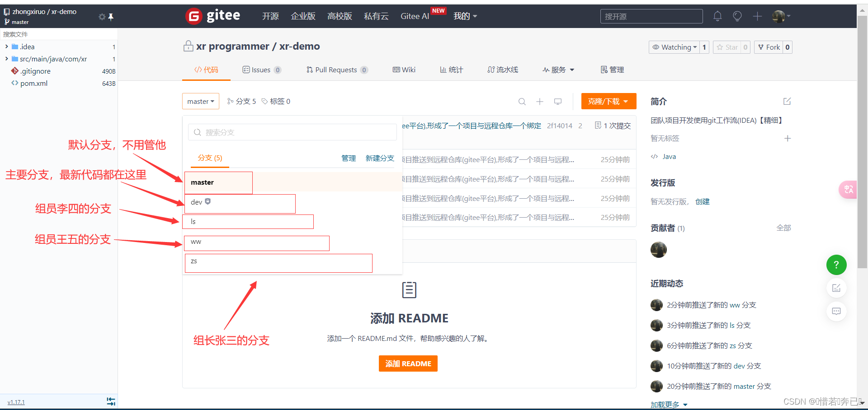Screen dimensions: 868x410
Task: Click 标签 0 tags link
Action: point(276,101)
